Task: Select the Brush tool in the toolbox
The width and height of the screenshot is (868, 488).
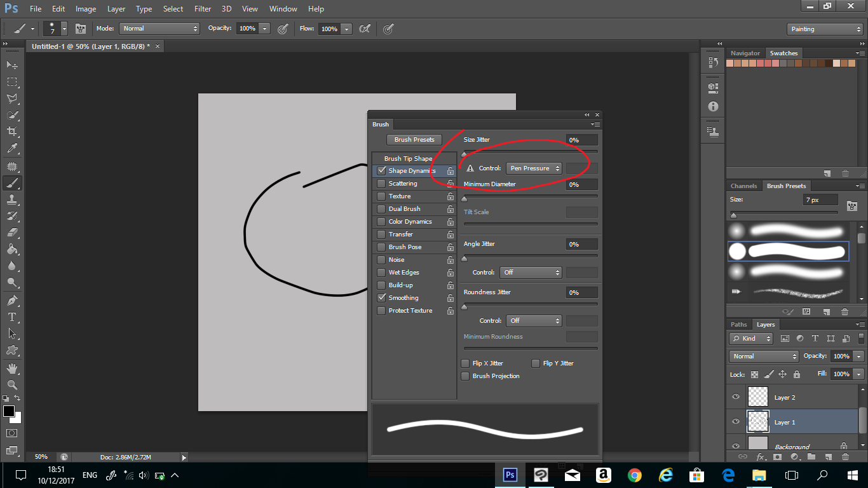Action: [12, 183]
